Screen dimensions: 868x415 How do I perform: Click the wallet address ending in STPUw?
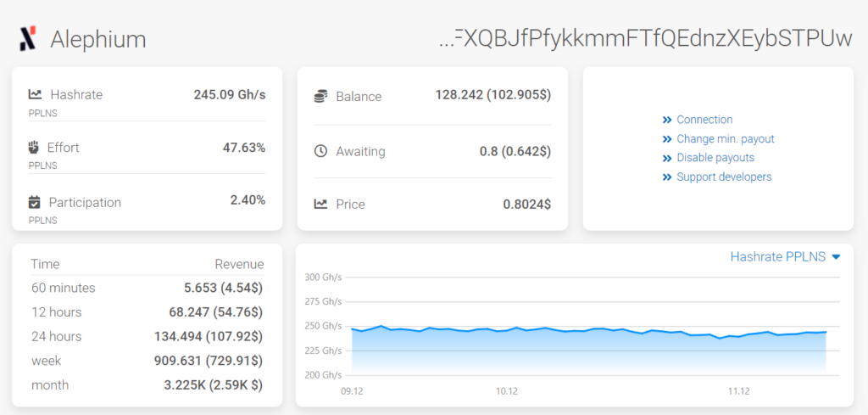coord(645,39)
